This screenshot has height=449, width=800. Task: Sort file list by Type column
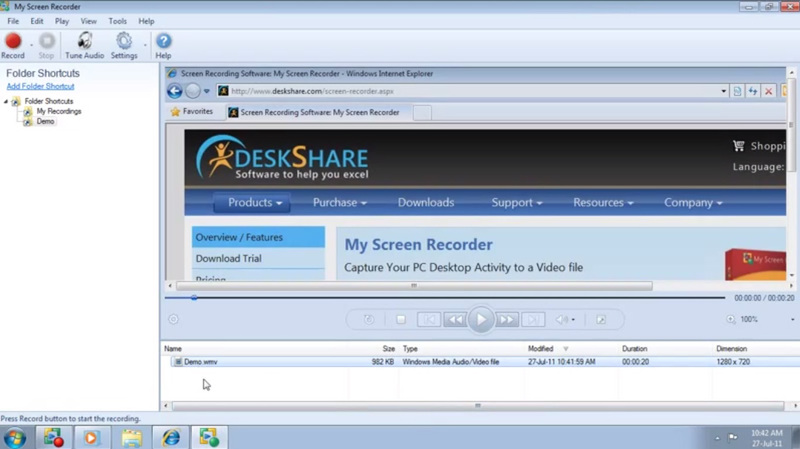[x=410, y=349]
